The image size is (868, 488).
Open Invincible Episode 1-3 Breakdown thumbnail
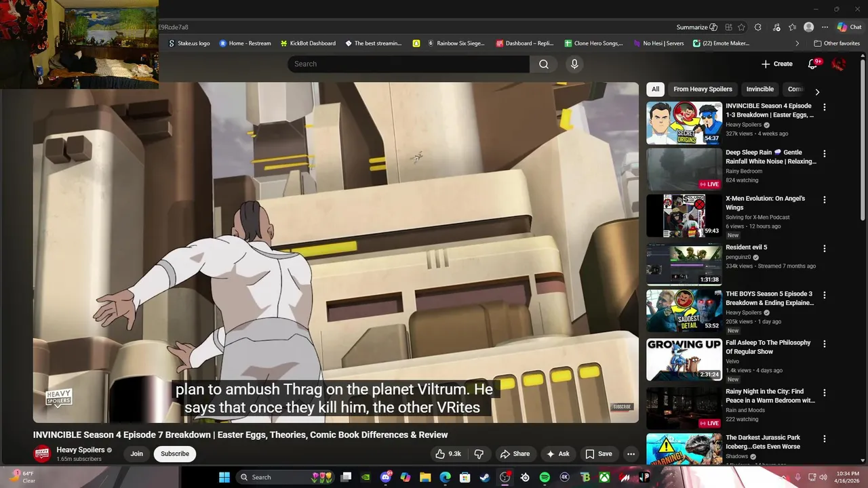coord(684,123)
